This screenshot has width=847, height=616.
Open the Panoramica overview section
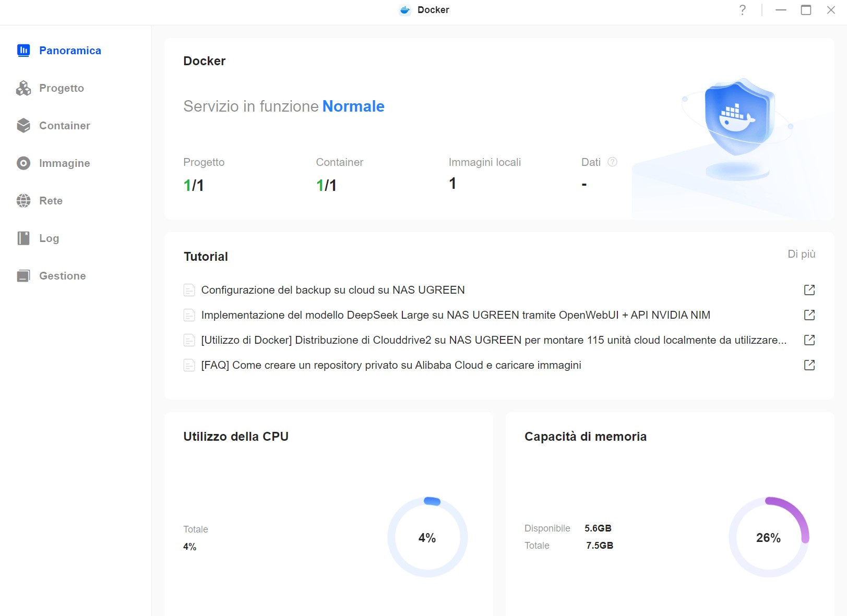pos(69,51)
